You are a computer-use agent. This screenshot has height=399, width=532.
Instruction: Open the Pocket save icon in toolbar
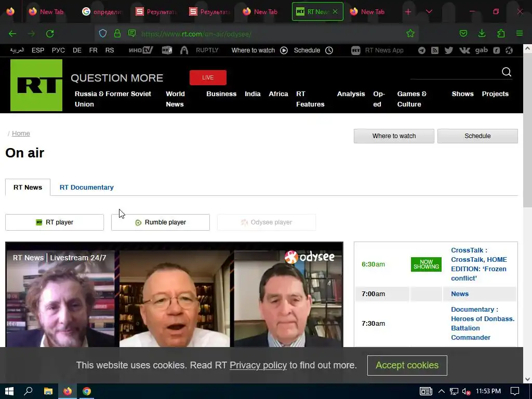click(463, 33)
